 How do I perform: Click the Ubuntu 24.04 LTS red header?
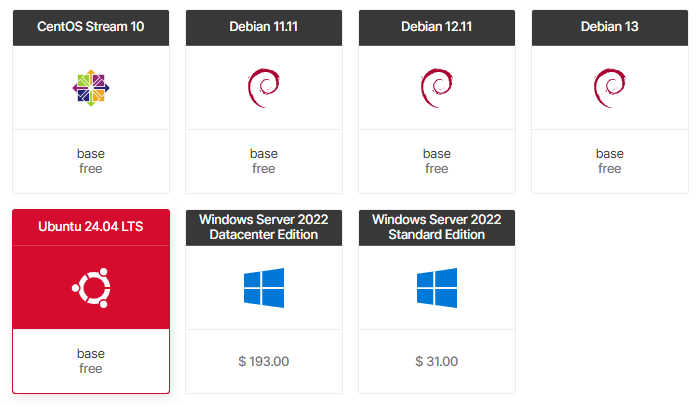click(x=90, y=227)
